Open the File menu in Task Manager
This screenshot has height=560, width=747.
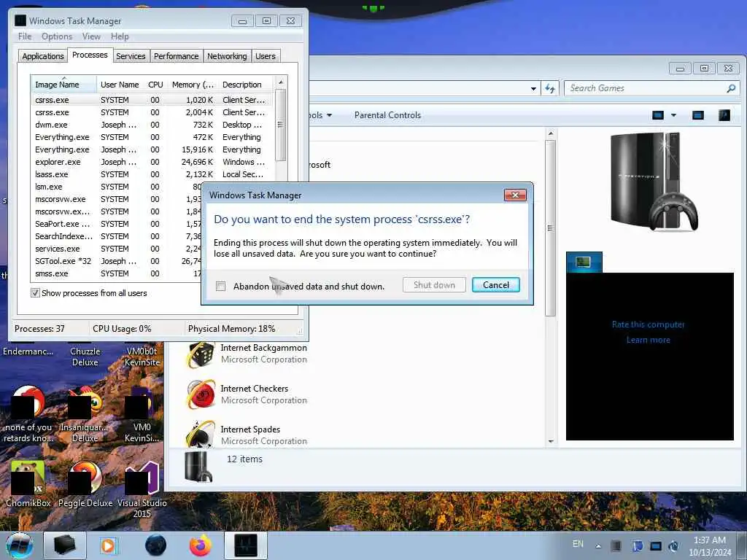tap(25, 36)
